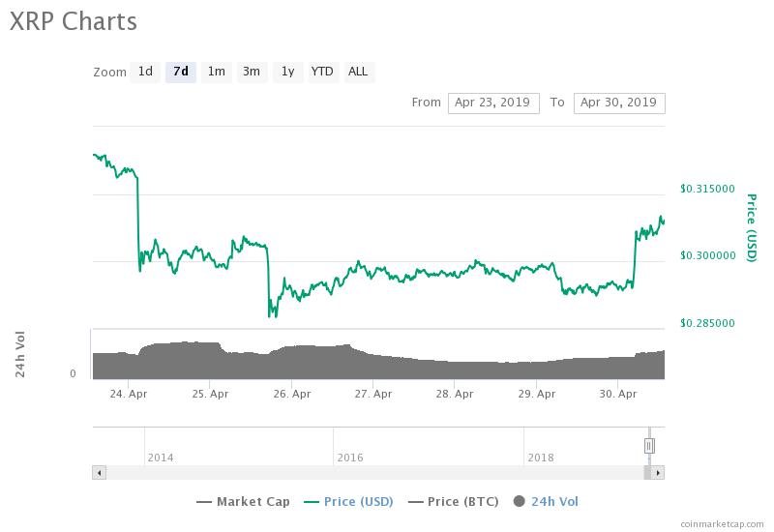Image resolution: width=774 pixels, height=532 pixels.
Task: Click the 30. Apr axis label
Action: [618, 394]
